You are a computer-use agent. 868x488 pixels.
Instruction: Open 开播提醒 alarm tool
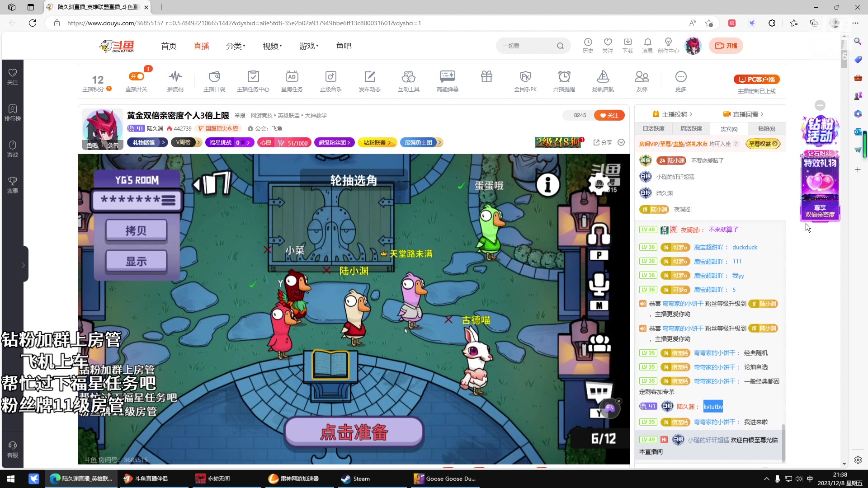pyautogui.click(x=564, y=81)
